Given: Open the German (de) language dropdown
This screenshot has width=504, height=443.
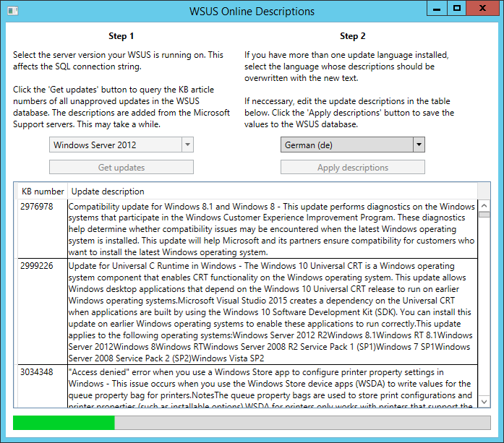Looking at the screenshot, I should pos(353,145).
